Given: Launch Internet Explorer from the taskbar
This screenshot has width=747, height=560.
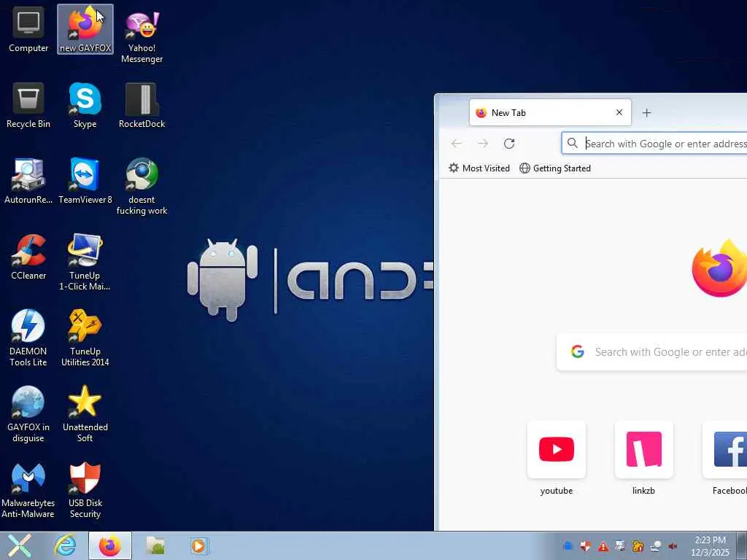Looking at the screenshot, I should coord(65,545).
